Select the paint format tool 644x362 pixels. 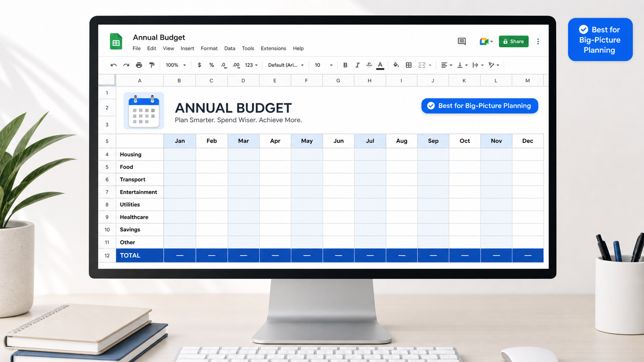pos(152,65)
